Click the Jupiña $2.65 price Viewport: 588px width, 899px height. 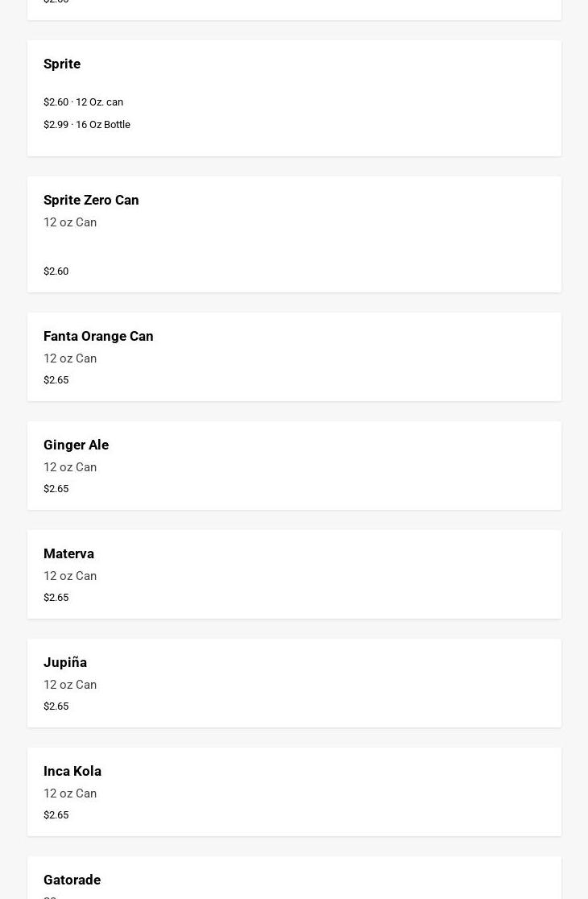(x=56, y=706)
